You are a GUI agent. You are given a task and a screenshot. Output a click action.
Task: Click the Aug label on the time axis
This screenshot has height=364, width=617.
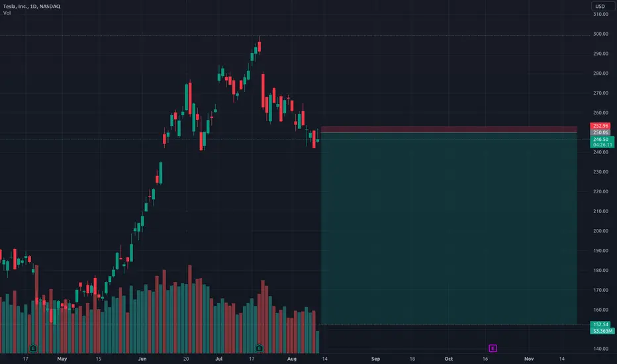coord(291,359)
